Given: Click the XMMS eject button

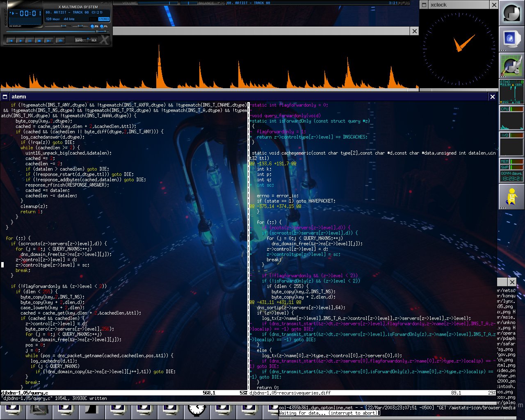Looking at the screenshot, I should tap(60, 41).
